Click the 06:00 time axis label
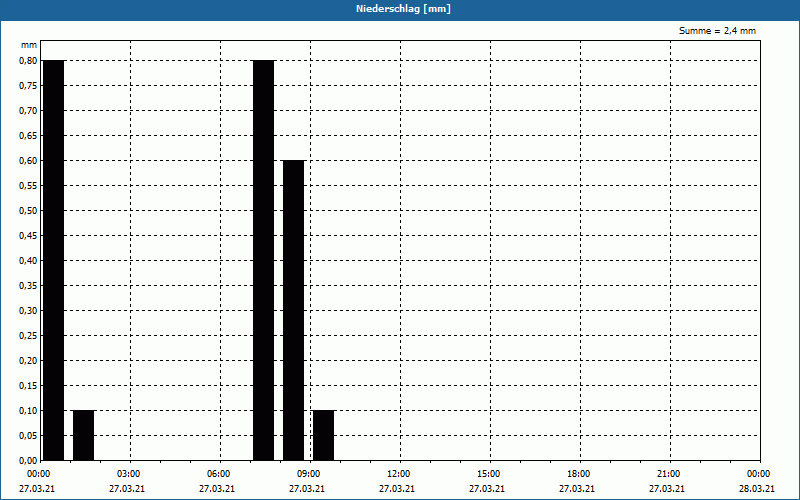 pyautogui.click(x=218, y=474)
